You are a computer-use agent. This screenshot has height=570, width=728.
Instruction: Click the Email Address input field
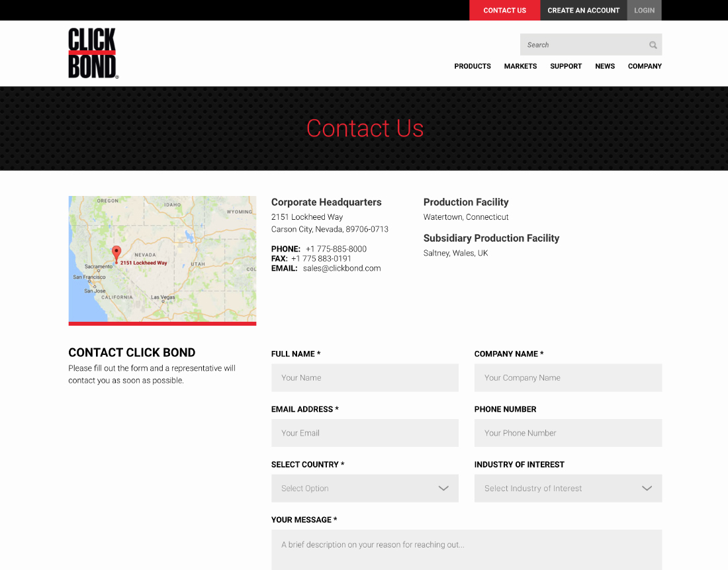[x=365, y=433]
